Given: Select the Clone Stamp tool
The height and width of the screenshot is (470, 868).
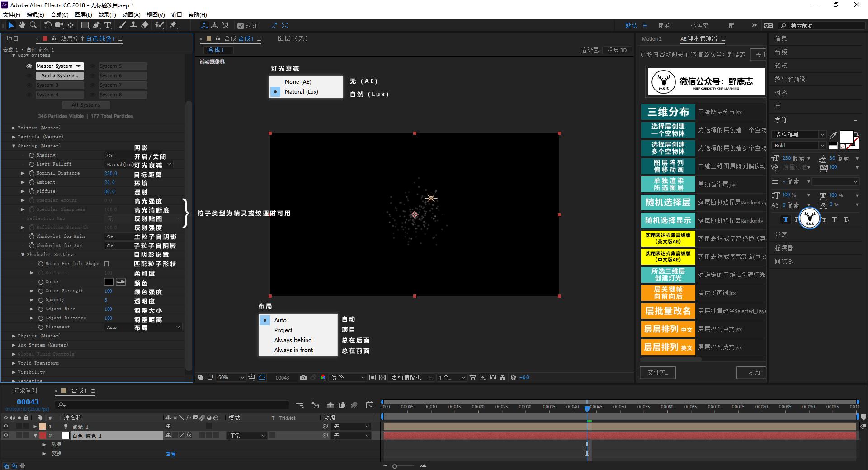Looking at the screenshot, I should (133, 25).
